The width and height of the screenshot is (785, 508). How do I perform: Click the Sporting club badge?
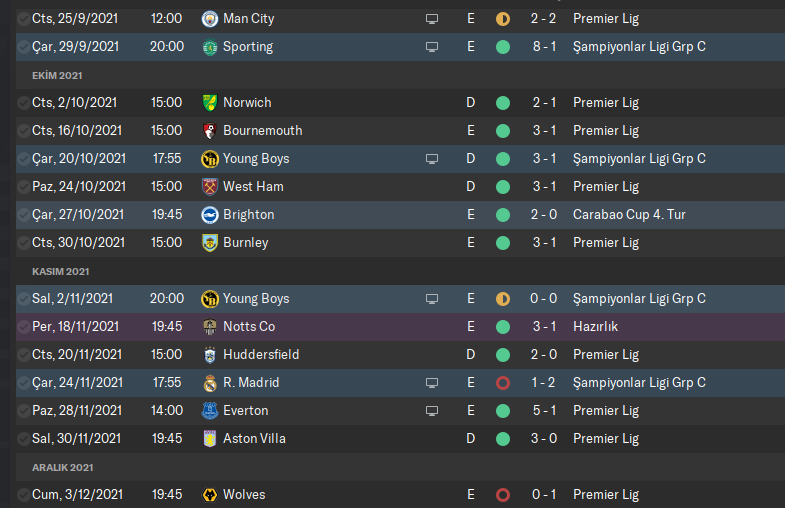pos(209,47)
